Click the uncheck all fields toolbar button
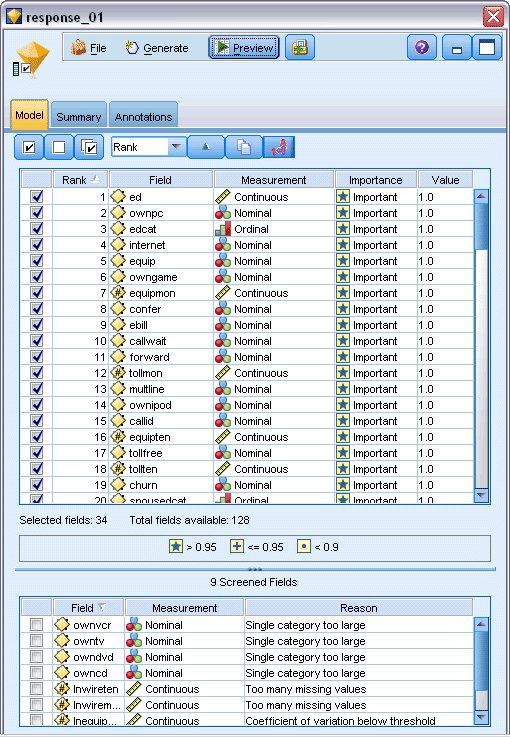This screenshot has width=510, height=737. [x=59, y=148]
